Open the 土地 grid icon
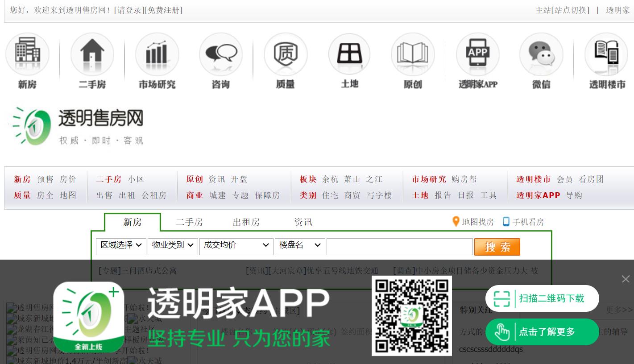634x364 pixels. tap(349, 54)
